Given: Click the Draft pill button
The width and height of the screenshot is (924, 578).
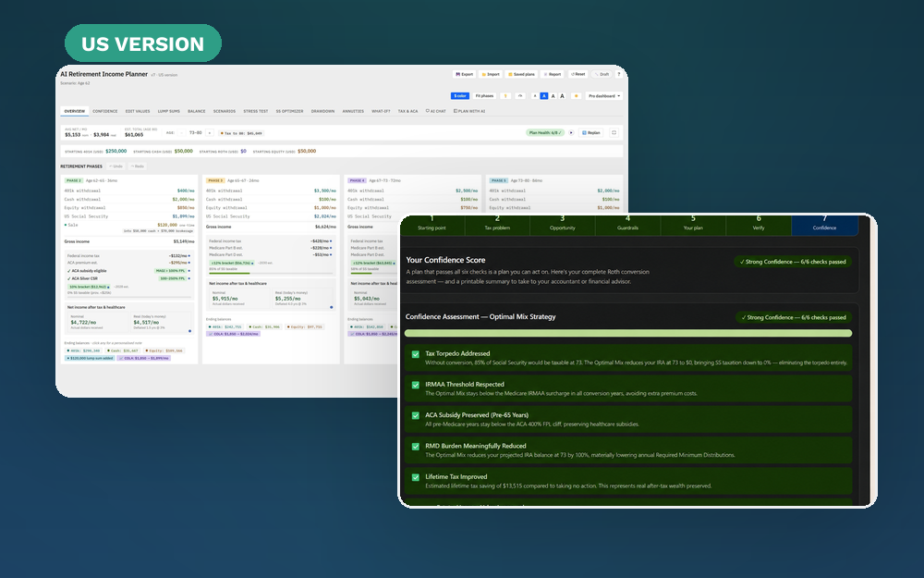Looking at the screenshot, I should coord(602,74).
